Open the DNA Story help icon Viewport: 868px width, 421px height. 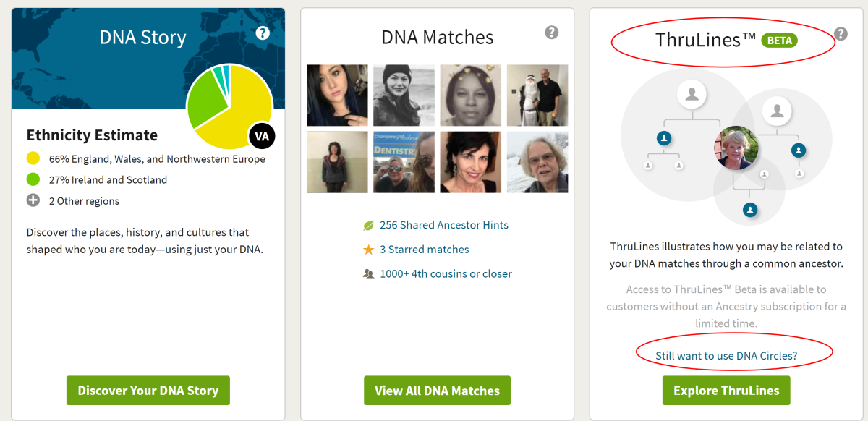pos(262,33)
